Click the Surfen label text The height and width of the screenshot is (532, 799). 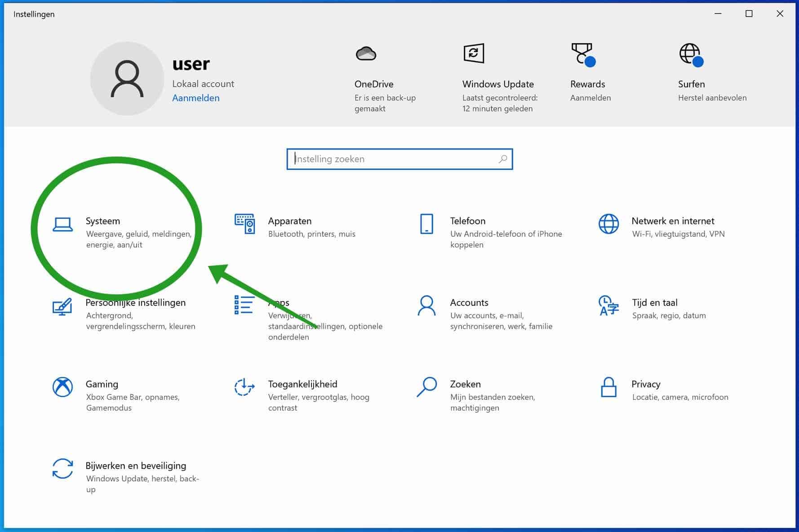(x=692, y=84)
